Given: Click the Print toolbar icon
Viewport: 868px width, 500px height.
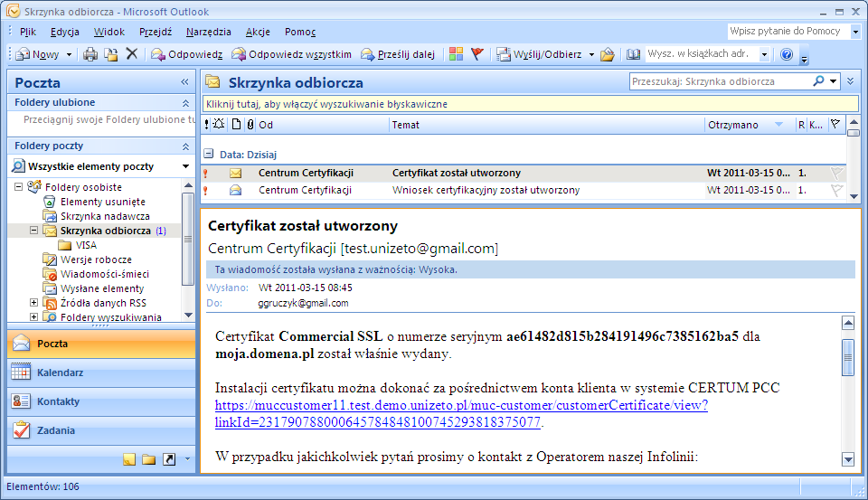Looking at the screenshot, I should 90,54.
